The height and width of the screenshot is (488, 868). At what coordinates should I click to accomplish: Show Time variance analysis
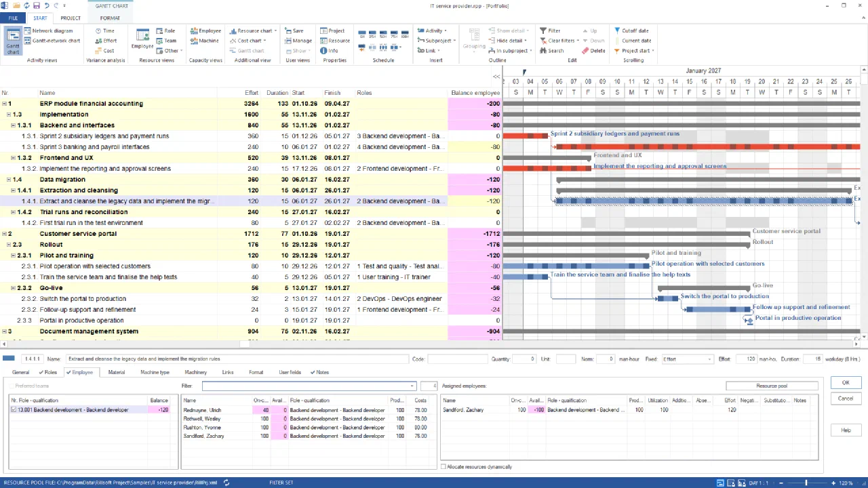tap(104, 30)
